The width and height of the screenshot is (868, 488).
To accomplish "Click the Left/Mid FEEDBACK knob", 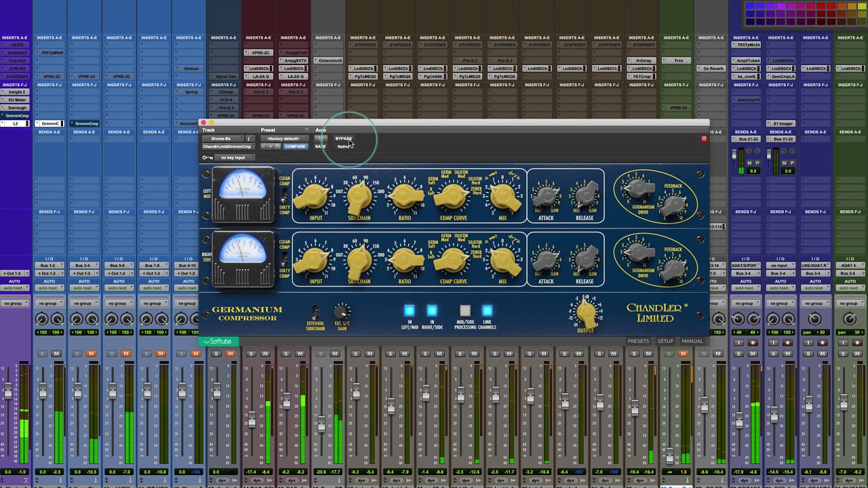I will tap(673, 203).
